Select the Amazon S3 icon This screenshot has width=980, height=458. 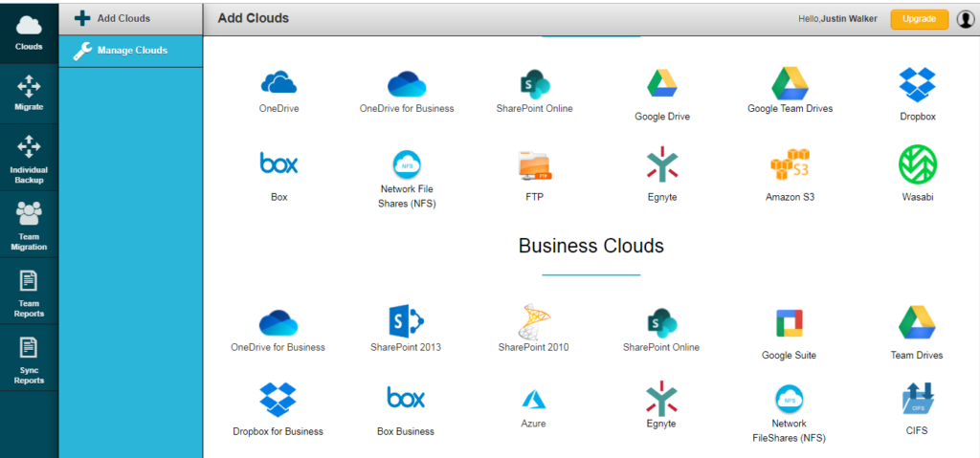[x=790, y=164]
